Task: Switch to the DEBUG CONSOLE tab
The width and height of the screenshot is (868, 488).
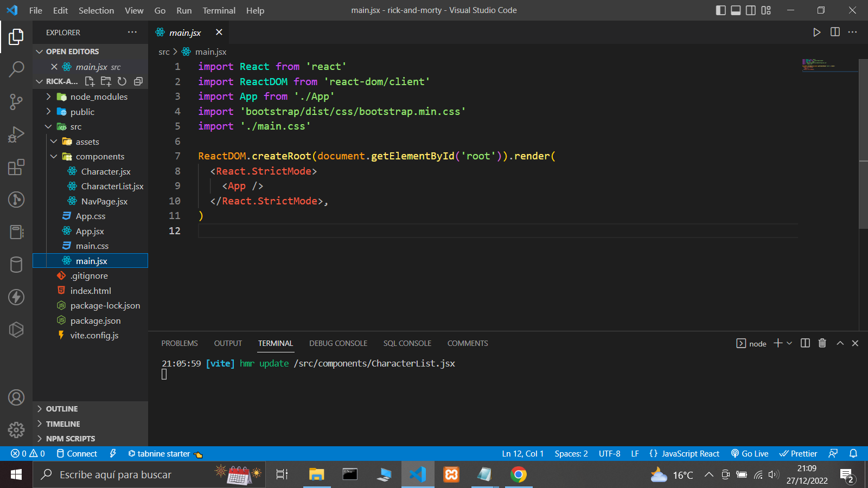Action: 338,343
